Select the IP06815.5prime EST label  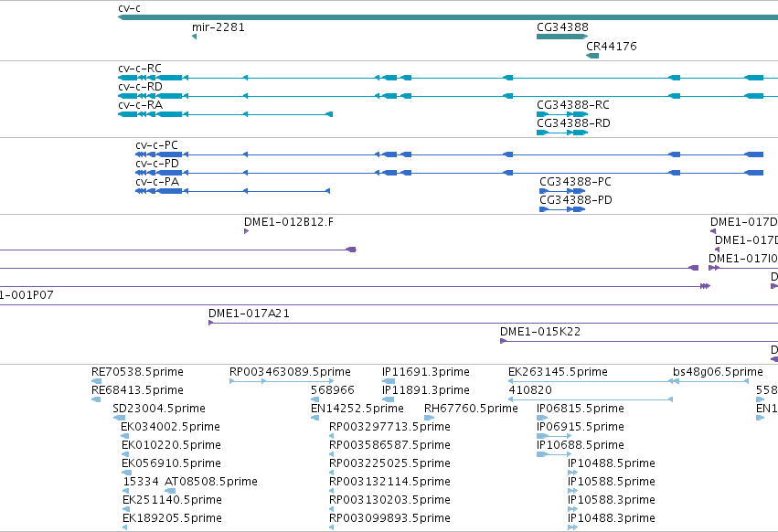581,409
